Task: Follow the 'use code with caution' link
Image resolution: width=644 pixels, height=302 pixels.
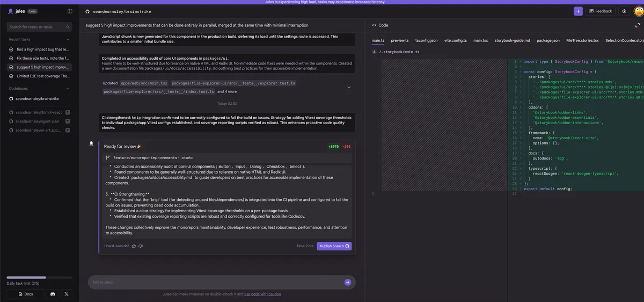Action: click(262, 294)
